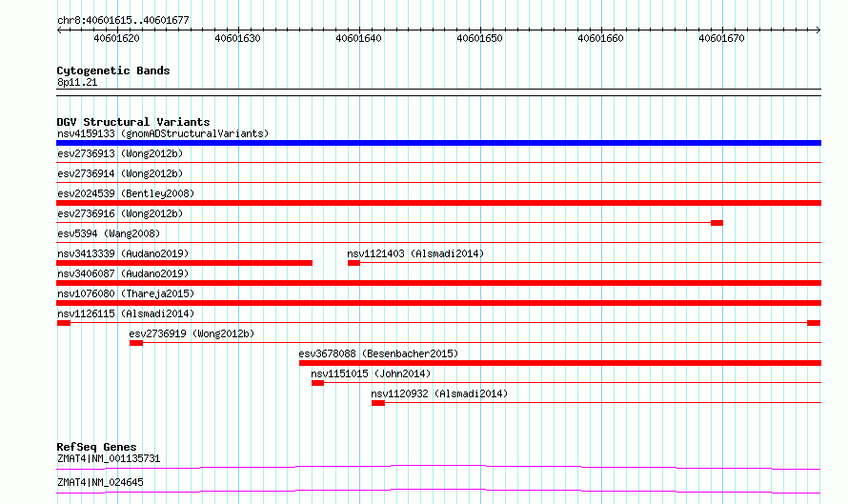Click variant label nsv4159133 (gnomADStructuralVariants)
This screenshot has height=504, width=848.
[163, 133]
